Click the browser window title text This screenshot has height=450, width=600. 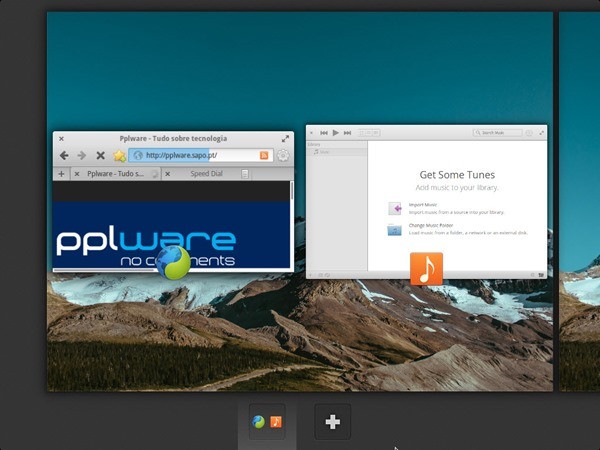(x=173, y=139)
